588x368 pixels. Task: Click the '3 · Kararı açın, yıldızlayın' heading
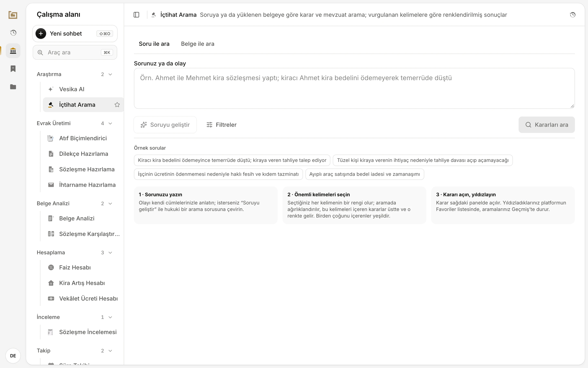pos(466,194)
